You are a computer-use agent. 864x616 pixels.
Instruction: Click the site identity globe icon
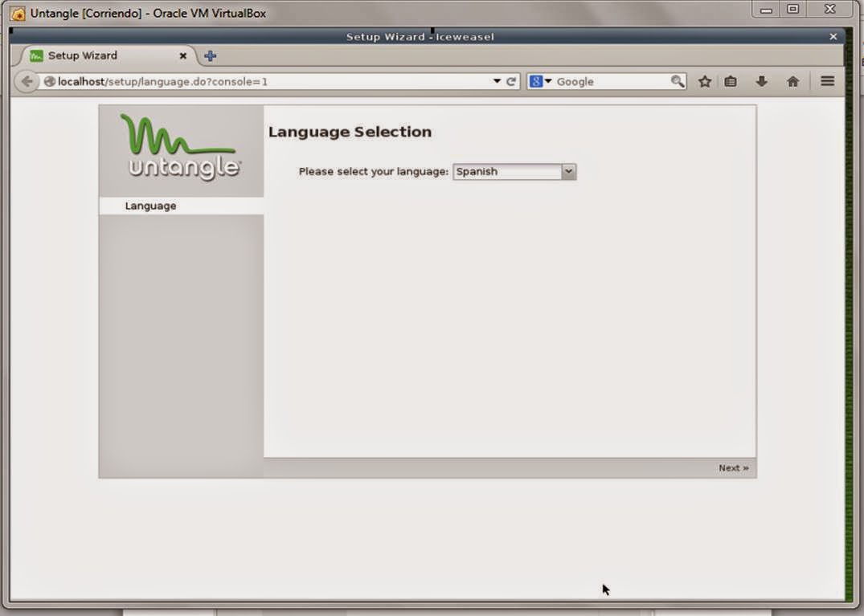48,81
